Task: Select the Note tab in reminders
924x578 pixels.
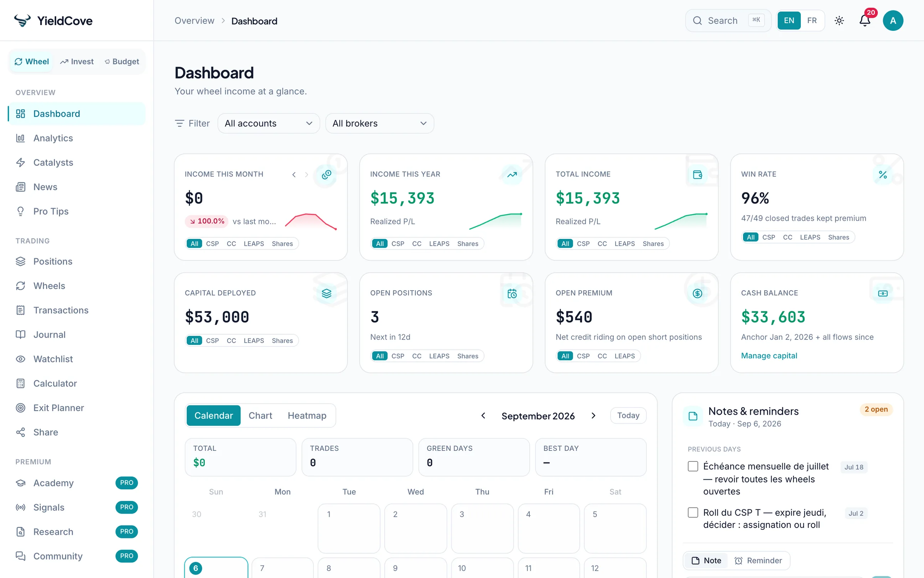Action: [x=706, y=560]
